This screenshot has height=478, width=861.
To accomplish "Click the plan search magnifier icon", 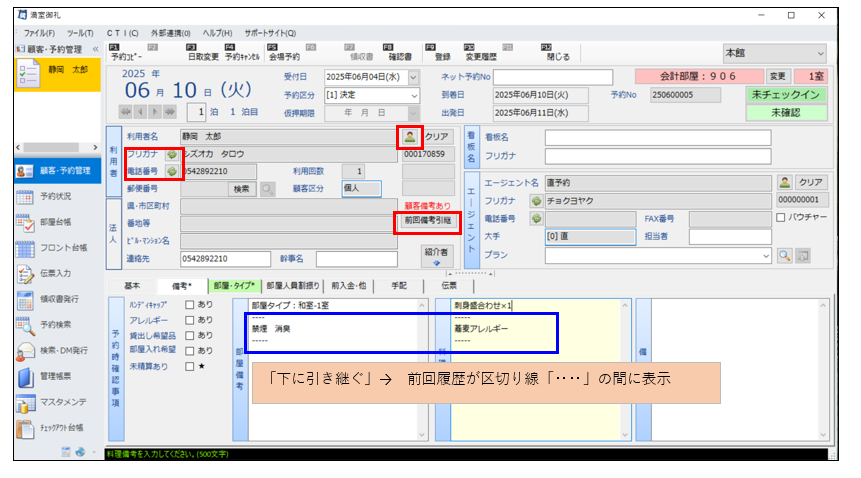I will (784, 256).
